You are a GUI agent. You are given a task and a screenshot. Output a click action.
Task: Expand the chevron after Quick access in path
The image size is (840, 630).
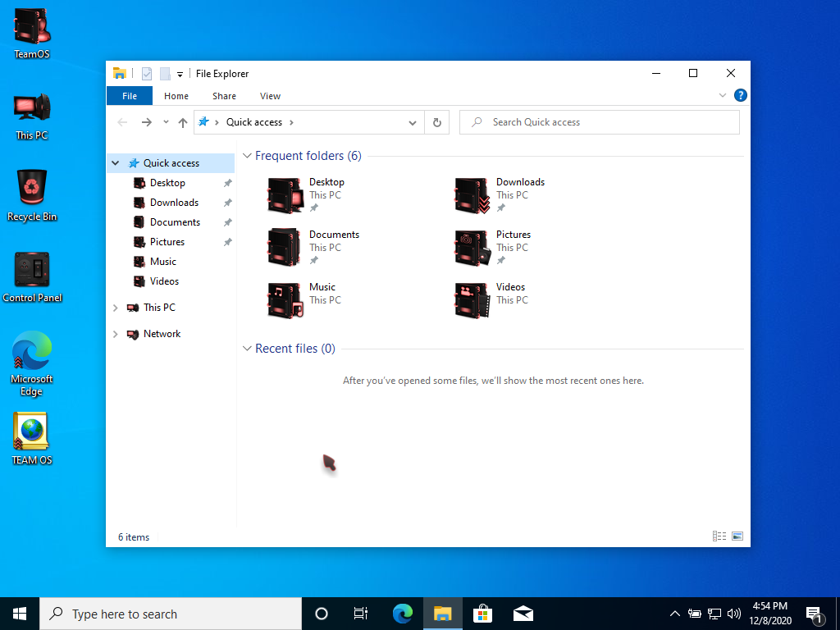click(x=291, y=122)
